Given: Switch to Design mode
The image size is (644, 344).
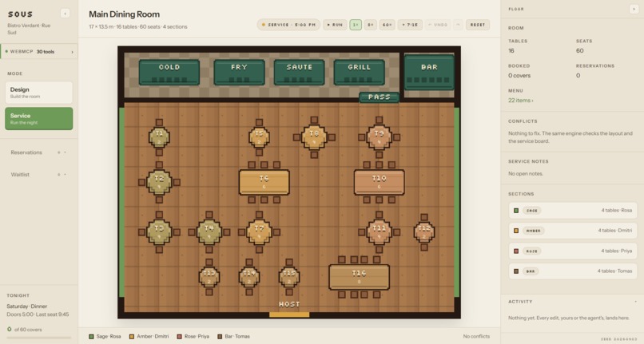Looking at the screenshot, I should 38,93.
